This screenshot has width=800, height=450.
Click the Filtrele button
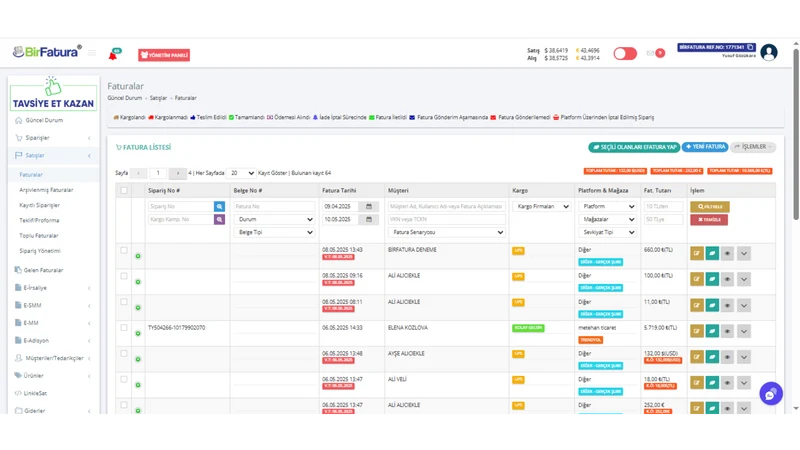(710, 207)
